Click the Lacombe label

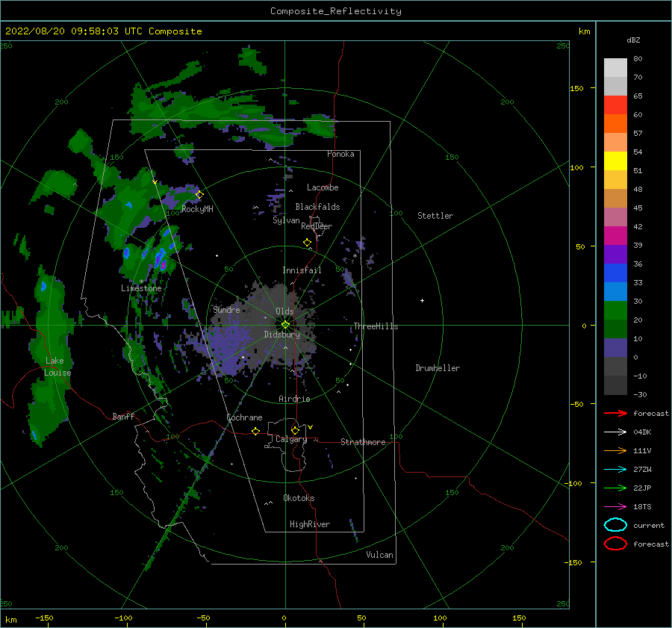point(323,187)
